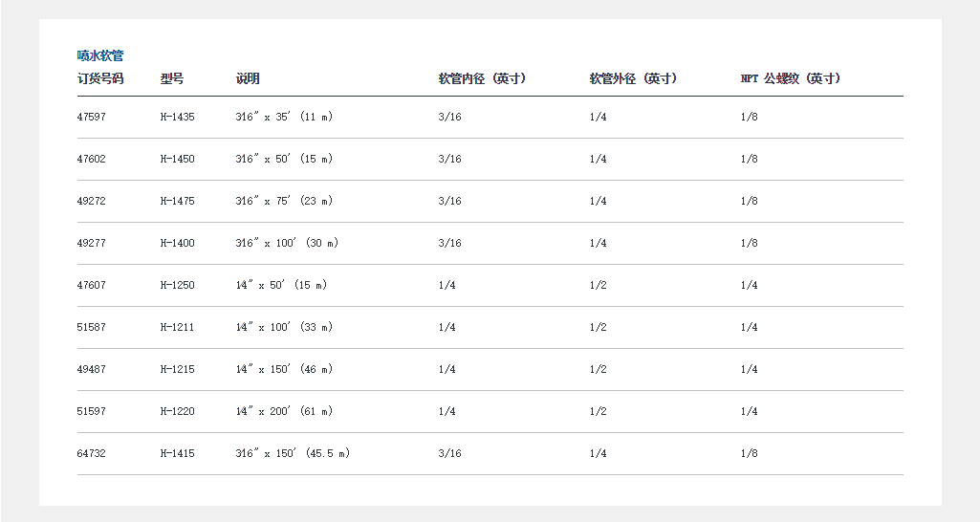Click model H-1211 cell
Viewport: 980px width, 522px height.
tap(177, 327)
